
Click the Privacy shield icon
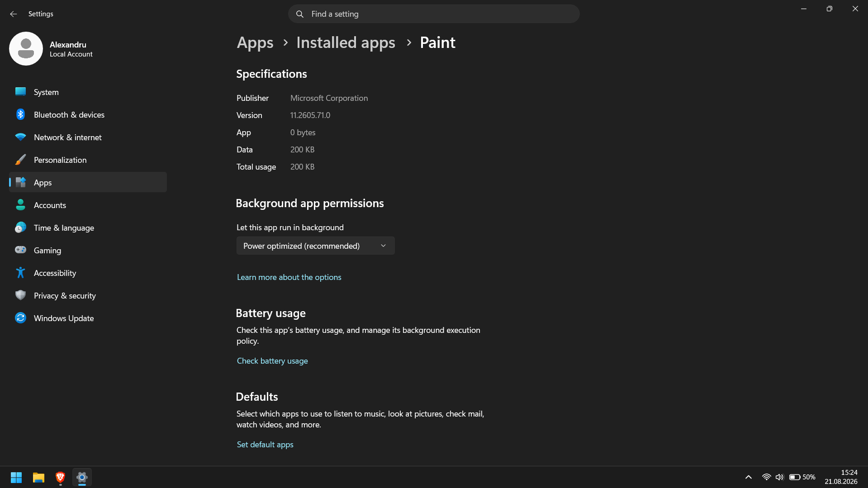click(20, 295)
